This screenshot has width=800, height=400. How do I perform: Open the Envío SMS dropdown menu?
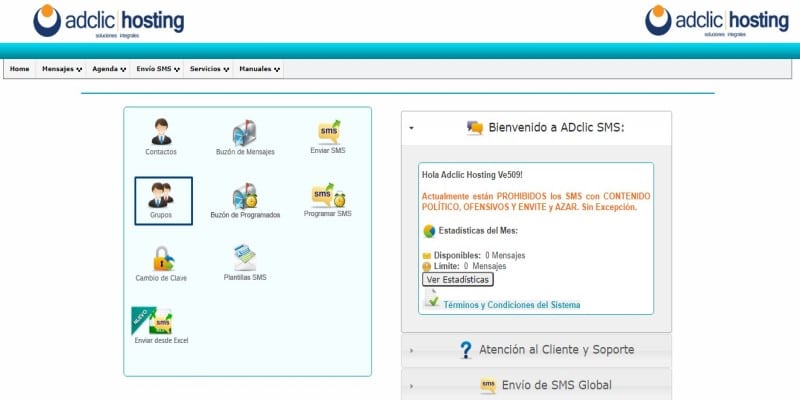pos(158,69)
